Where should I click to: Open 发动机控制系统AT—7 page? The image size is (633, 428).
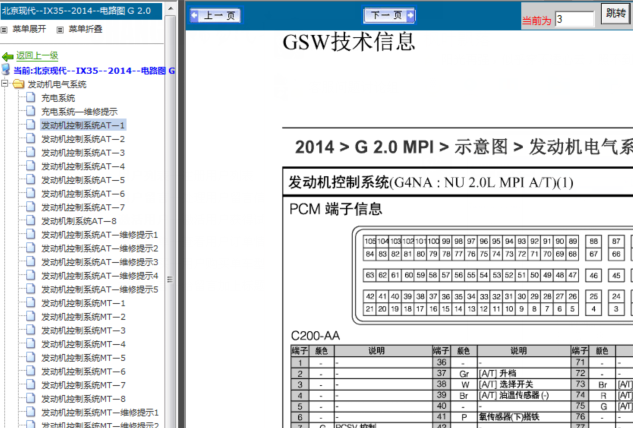point(83,207)
